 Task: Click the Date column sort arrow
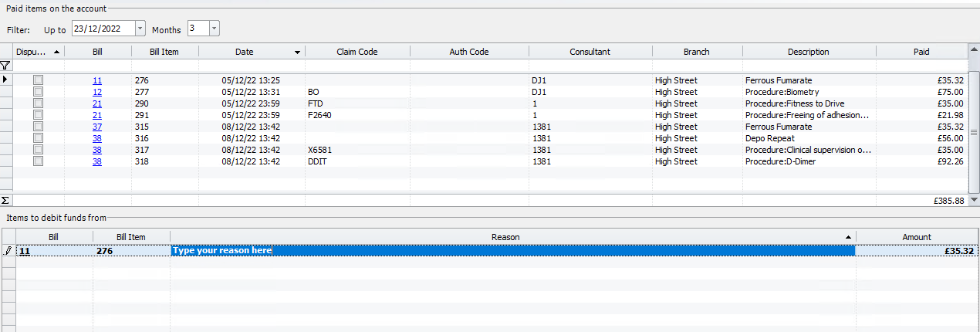[298, 53]
